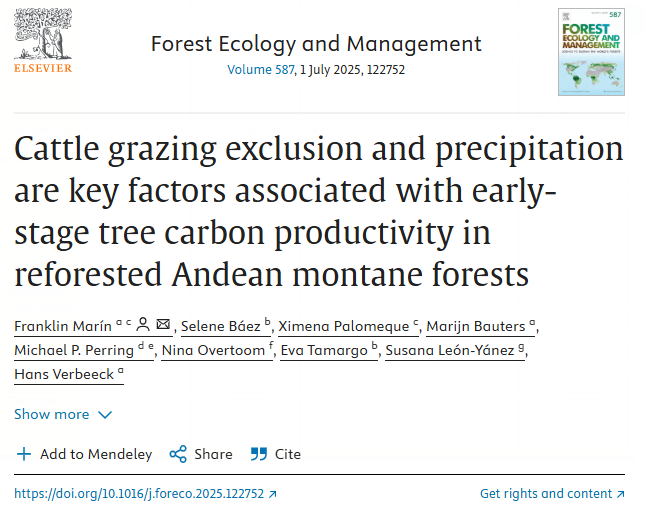Click the email envelope icon for Franklin Marín
This screenshot has height=510, width=646.
[x=163, y=324]
